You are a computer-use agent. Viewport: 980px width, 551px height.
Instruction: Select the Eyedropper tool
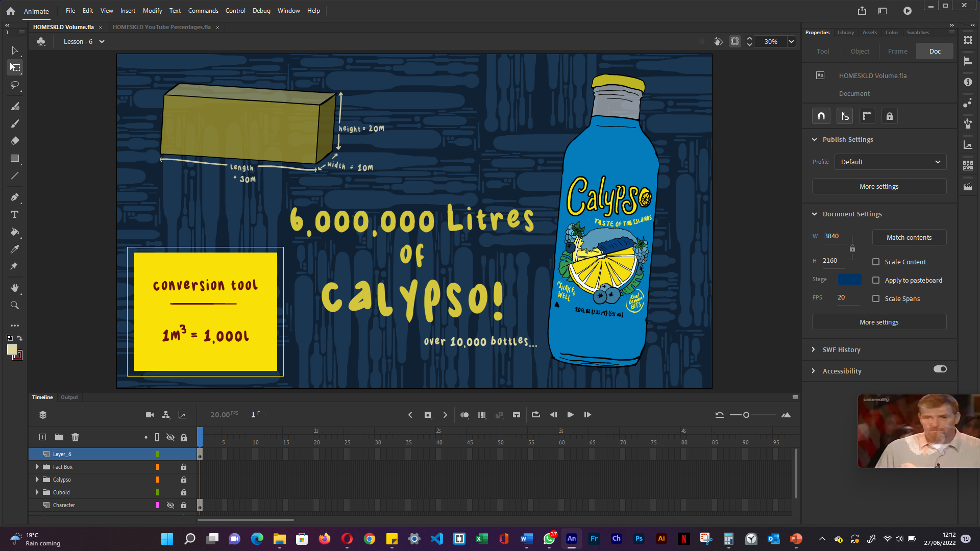[x=15, y=249]
